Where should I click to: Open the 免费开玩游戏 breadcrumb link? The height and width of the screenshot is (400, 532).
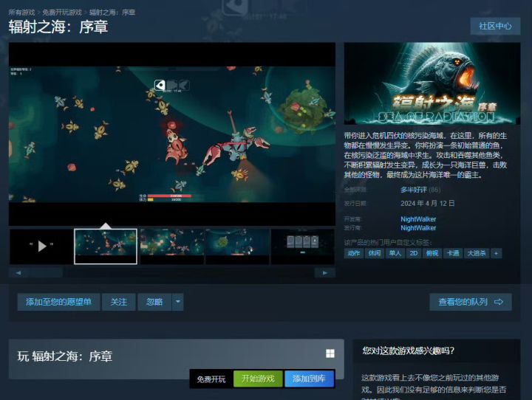coord(62,13)
